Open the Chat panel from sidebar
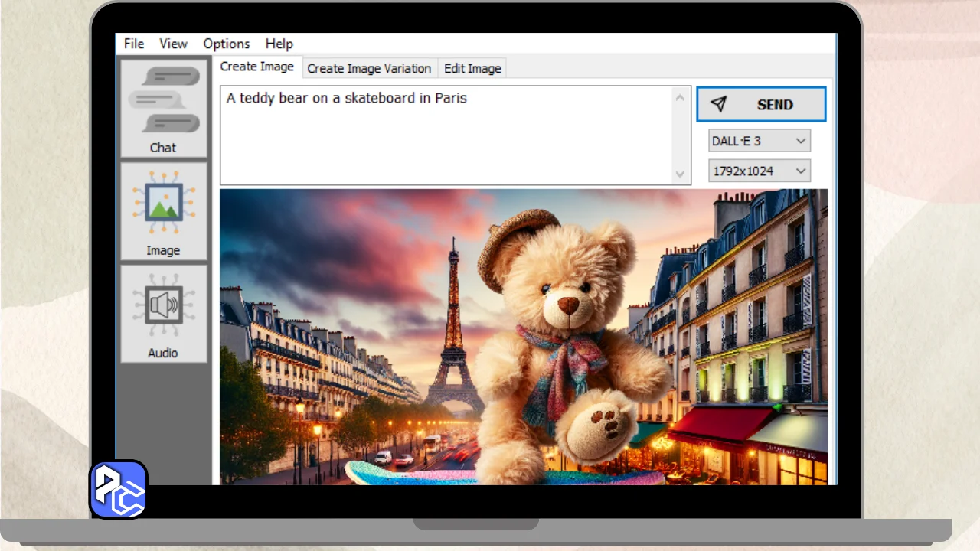 click(163, 109)
